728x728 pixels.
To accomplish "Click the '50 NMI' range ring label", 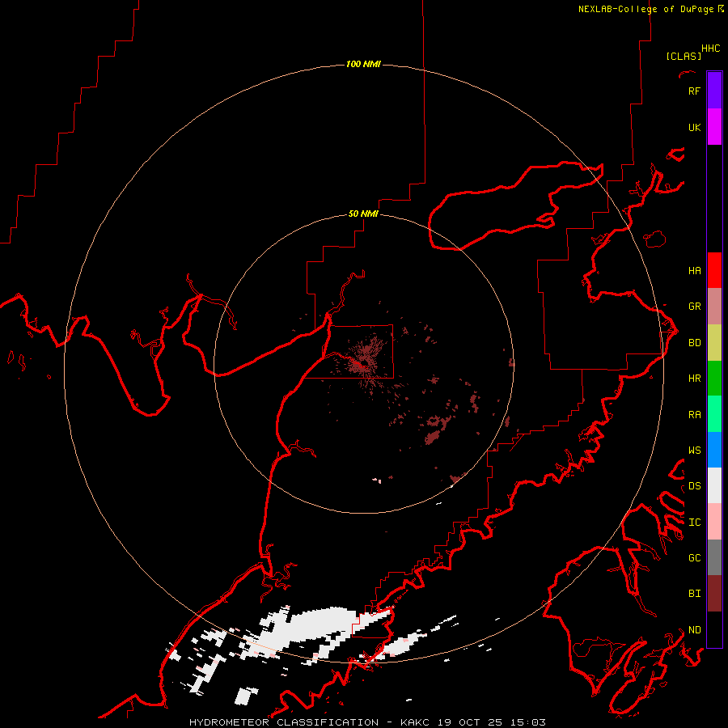I will [363, 214].
